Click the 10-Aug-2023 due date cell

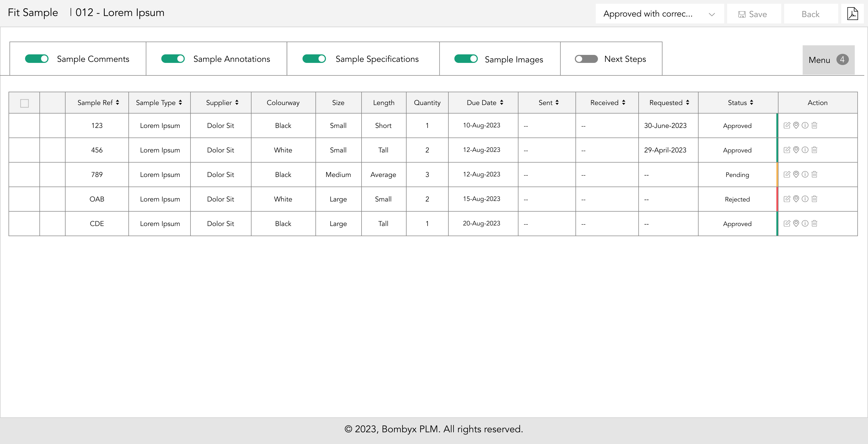(483, 126)
